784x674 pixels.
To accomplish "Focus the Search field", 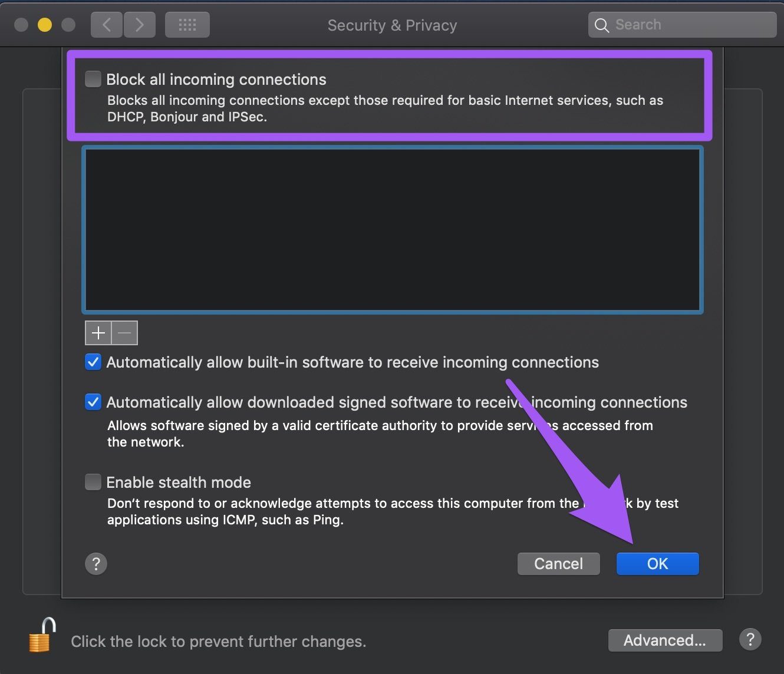I will tap(682, 25).
